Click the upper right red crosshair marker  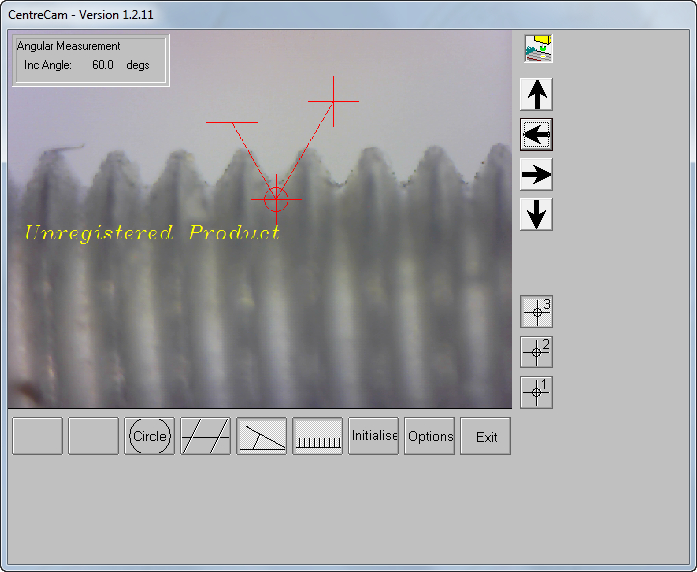tap(333, 101)
